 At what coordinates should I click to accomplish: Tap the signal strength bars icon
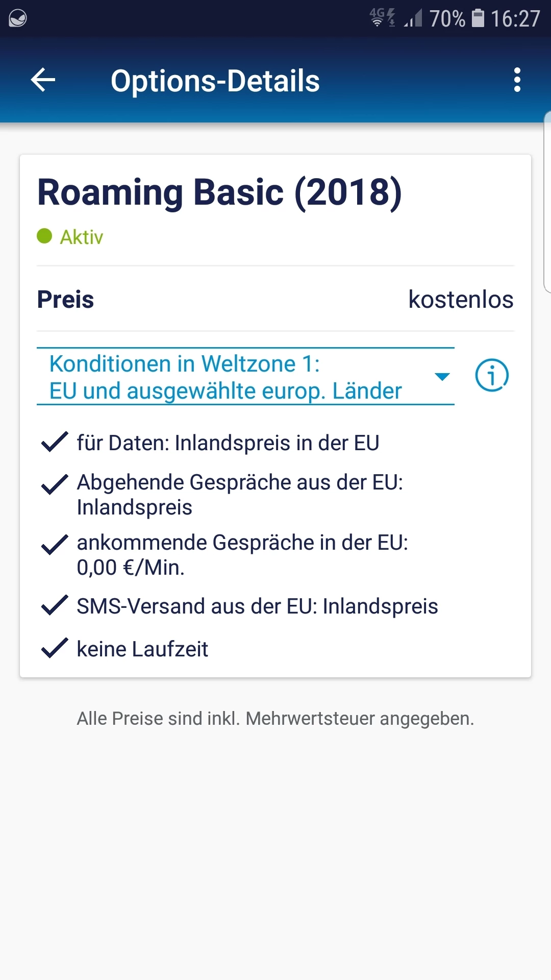pyautogui.click(x=413, y=19)
